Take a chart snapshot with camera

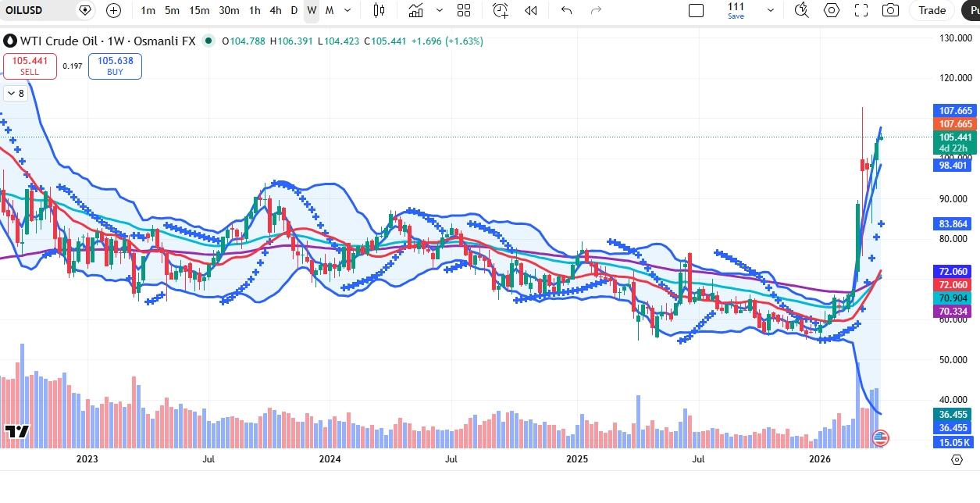coord(889,10)
